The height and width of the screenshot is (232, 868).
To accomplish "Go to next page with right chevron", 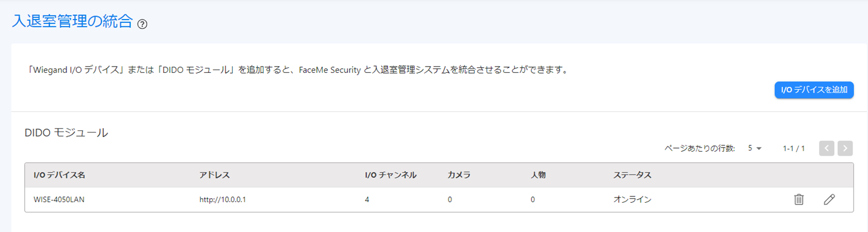I will coord(845,148).
